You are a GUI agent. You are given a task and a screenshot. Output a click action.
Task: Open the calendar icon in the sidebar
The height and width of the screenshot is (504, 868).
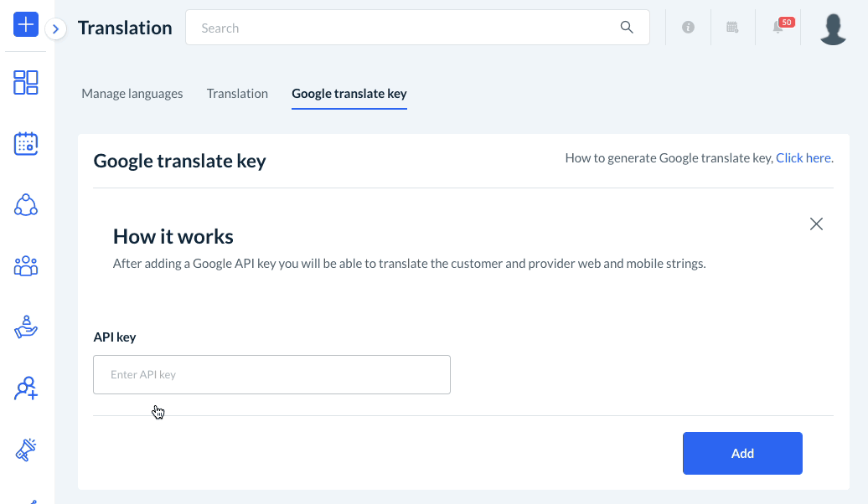pyautogui.click(x=26, y=144)
